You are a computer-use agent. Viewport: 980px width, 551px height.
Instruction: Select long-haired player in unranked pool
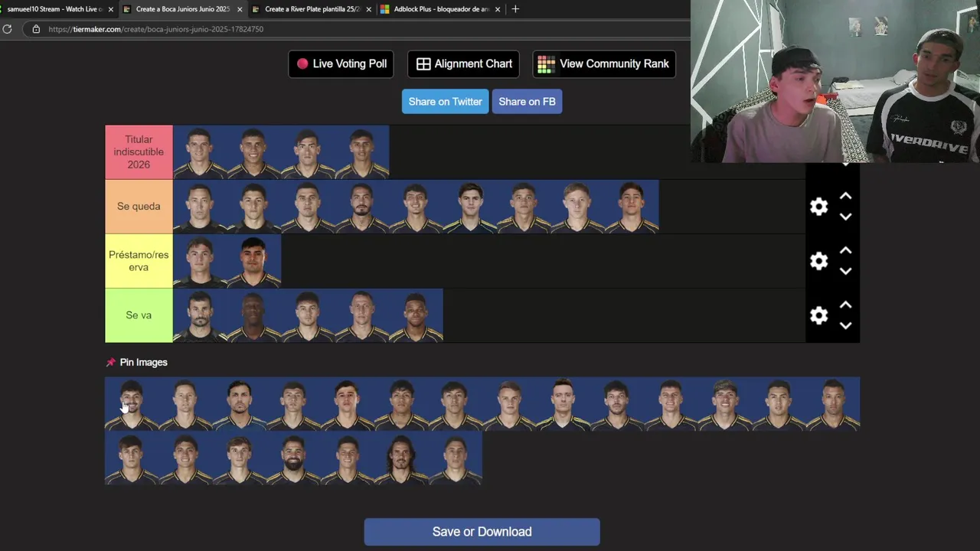click(401, 458)
